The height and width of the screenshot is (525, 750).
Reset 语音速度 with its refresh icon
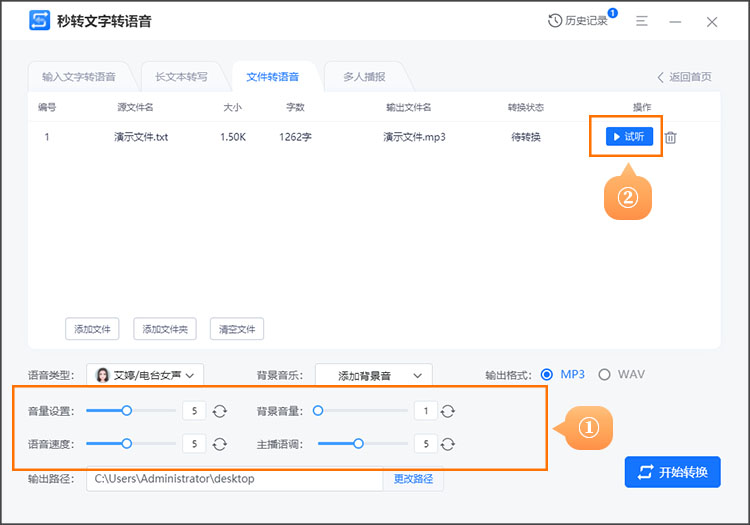click(220, 443)
